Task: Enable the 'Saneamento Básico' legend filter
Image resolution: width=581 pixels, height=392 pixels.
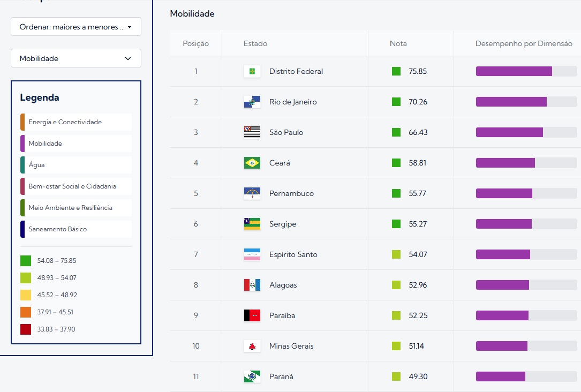Action: (76, 229)
